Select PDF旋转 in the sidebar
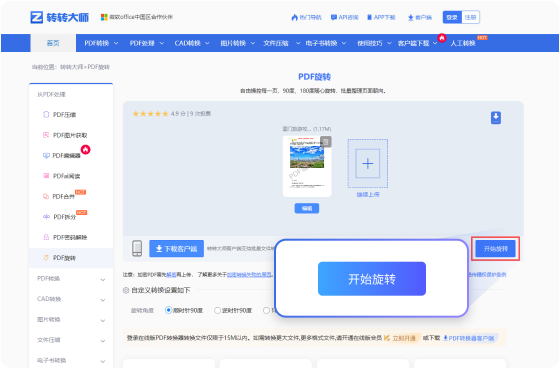This screenshot has width=560, height=369. click(71, 258)
